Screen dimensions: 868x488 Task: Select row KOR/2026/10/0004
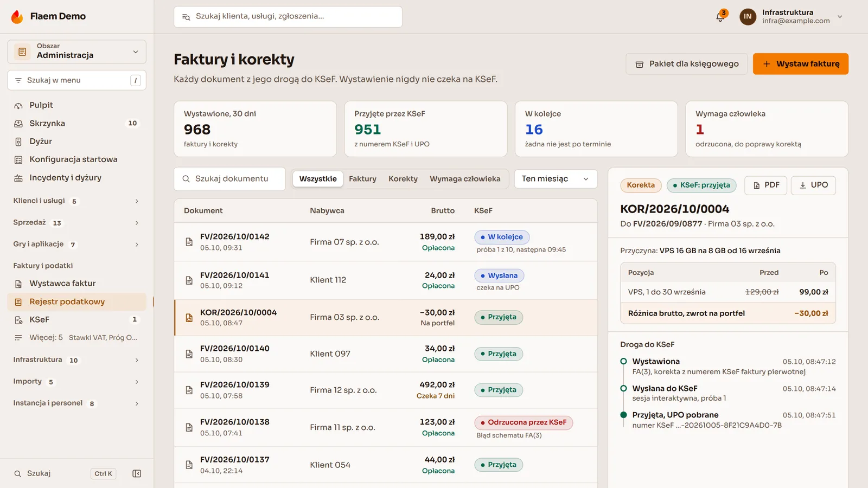coord(386,318)
